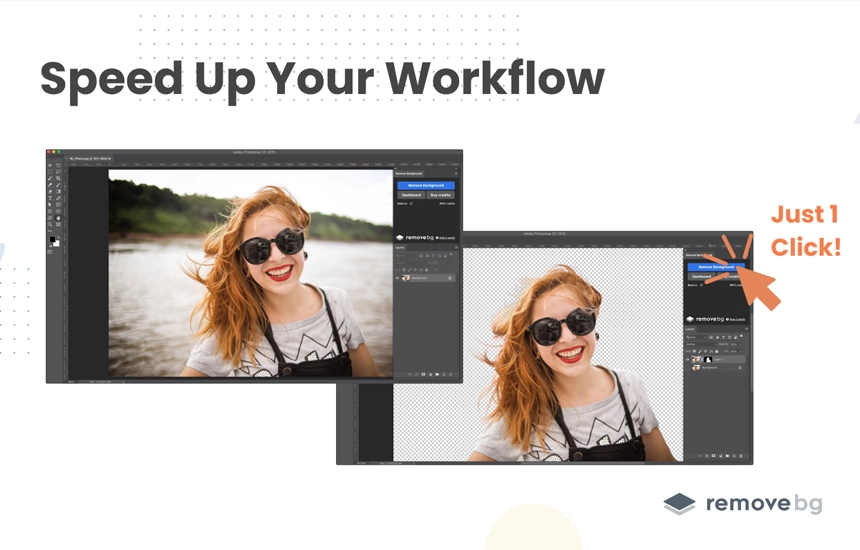Click Background layer lock icon in left window
Image resolution: width=860 pixels, height=550 pixels.
click(450, 277)
